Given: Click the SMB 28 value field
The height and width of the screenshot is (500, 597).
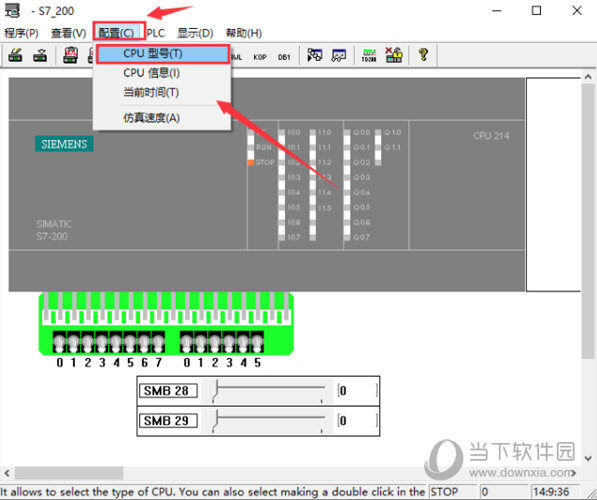Looking at the screenshot, I should [x=357, y=391].
